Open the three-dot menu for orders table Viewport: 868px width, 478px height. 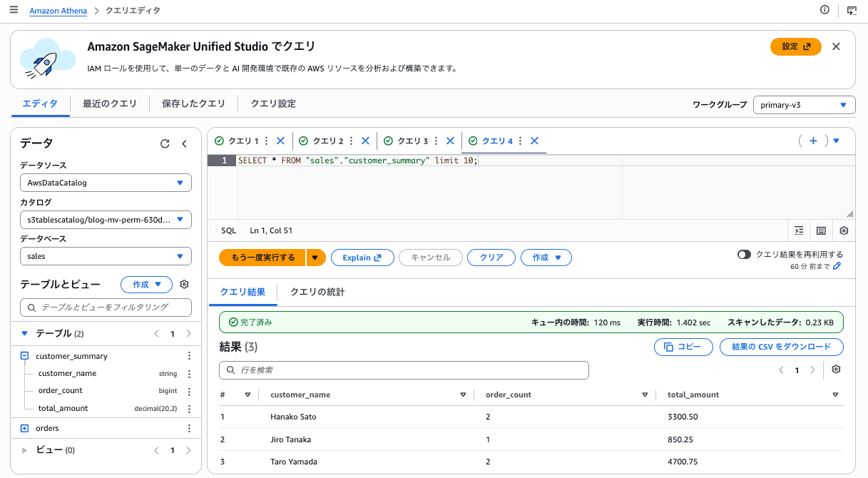(189, 428)
